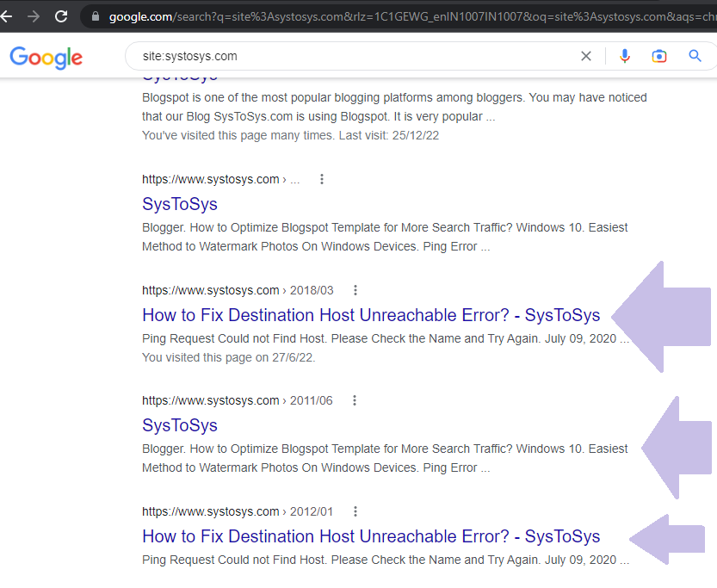This screenshot has width=717, height=588.
Task: Open Destination Host Unreachable result from 2018/03
Action: point(371,315)
